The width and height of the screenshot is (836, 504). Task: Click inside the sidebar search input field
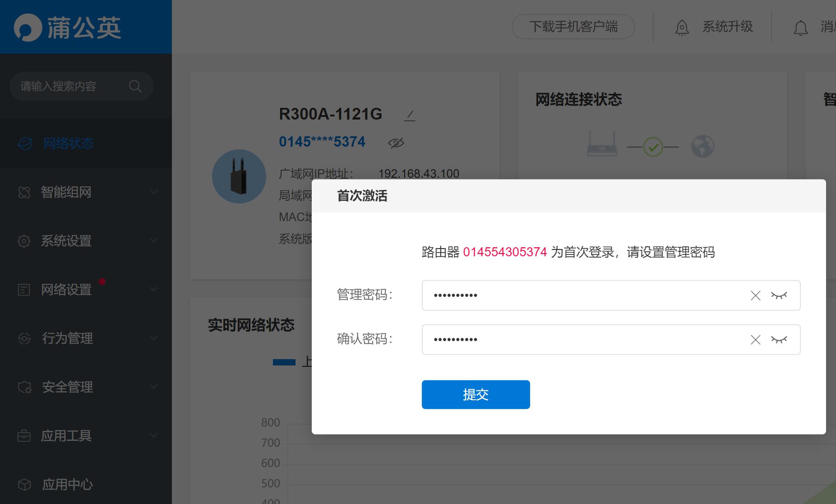(68, 86)
